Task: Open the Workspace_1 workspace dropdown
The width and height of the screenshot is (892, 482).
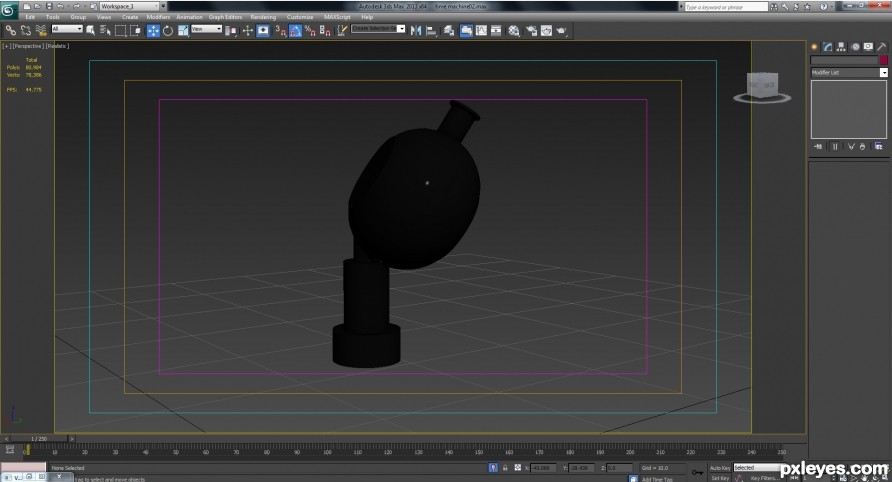Action: click(x=130, y=6)
